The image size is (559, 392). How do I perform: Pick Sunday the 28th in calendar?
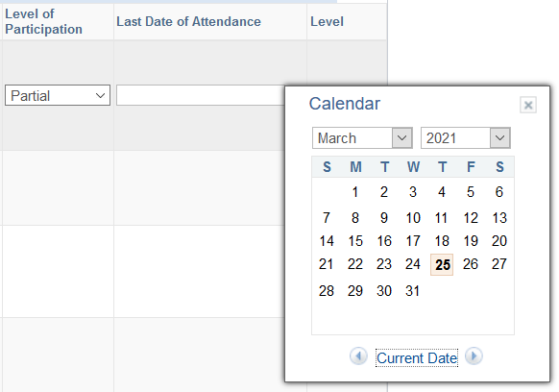[327, 291]
